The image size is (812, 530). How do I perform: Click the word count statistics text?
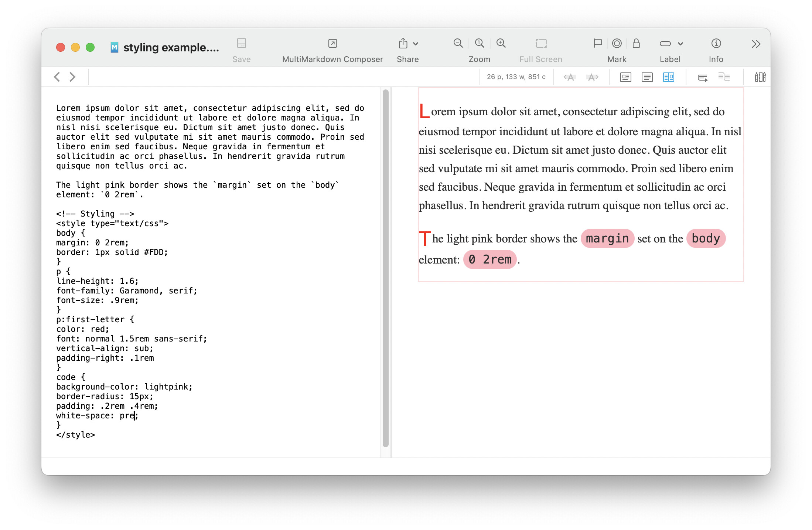click(516, 77)
